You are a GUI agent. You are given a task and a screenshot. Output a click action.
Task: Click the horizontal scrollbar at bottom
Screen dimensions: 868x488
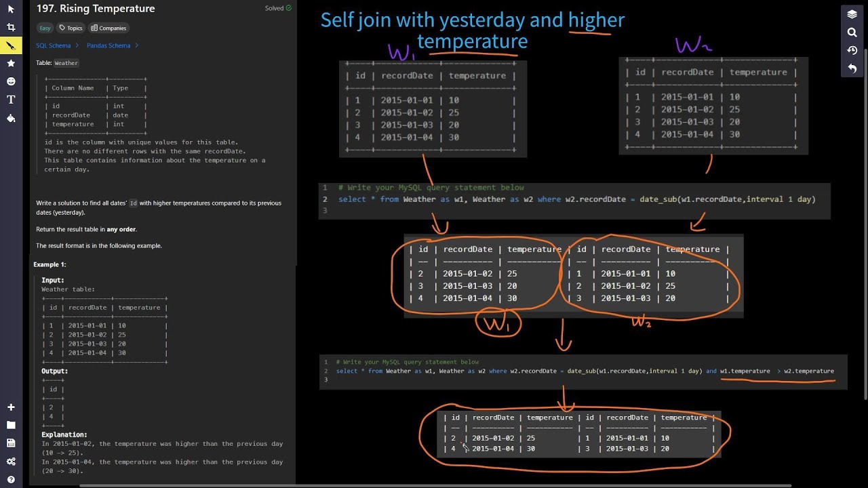point(434,485)
